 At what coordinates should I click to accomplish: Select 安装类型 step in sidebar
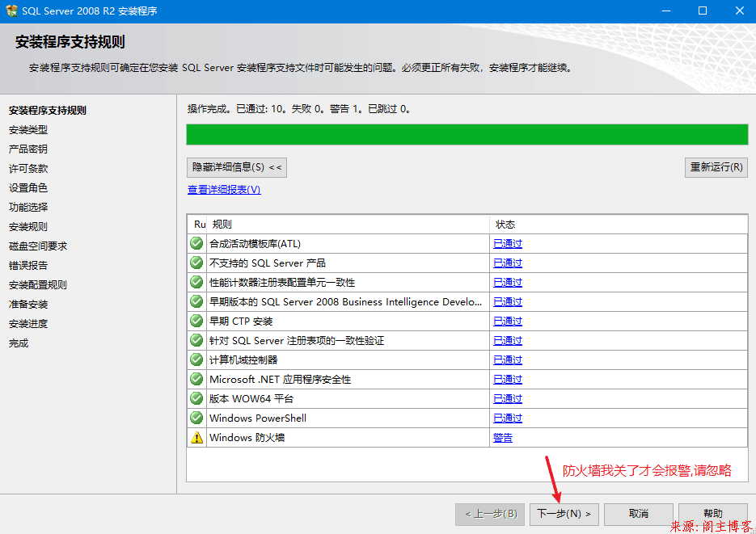point(28,129)
